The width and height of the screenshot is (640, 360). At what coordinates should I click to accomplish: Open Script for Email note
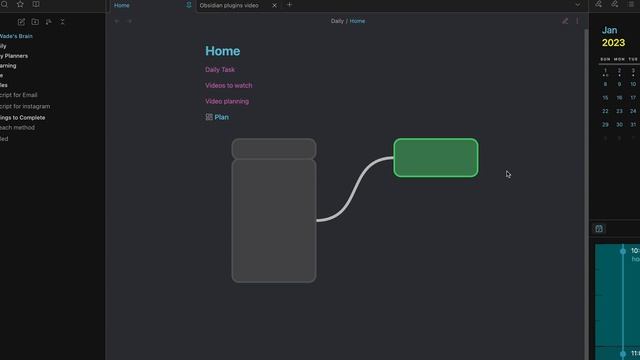pos(19,95)
